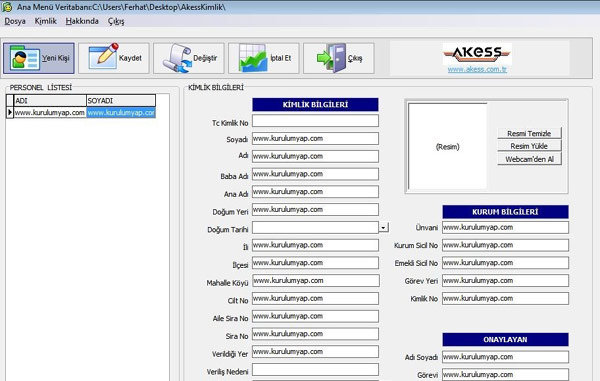Screen dimensions: 600x381
Task: Open the Kimlik menu
Action: pyautogui.click(x=46, y=21)
